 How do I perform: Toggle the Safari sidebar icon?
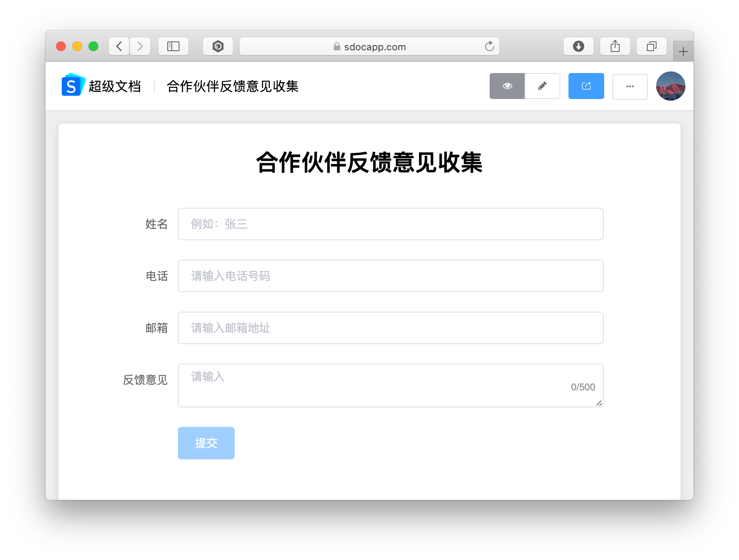coord(173,46)
